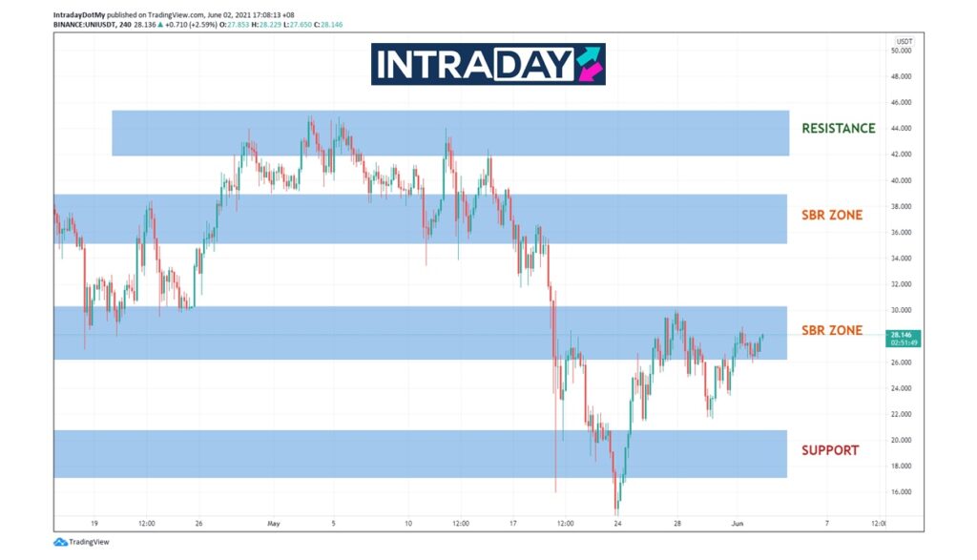The height and width of the screenshot is (560, 977).
Task: Click the Jun label on time axis
Action: (x=737, y=524)
